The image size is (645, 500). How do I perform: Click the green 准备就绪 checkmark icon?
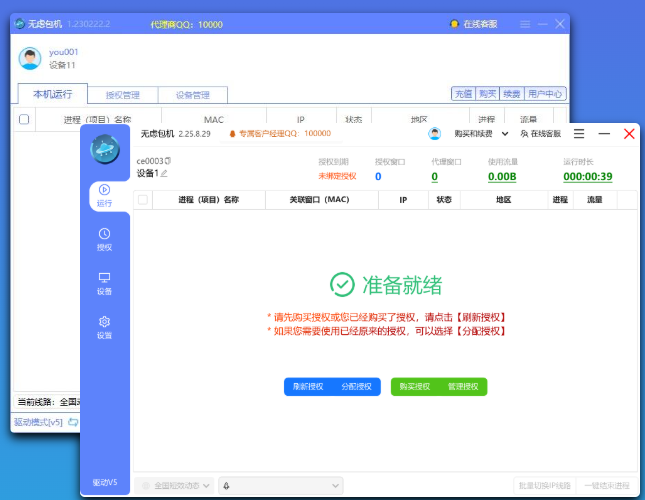pyautogui.click(x=342, y=285)
